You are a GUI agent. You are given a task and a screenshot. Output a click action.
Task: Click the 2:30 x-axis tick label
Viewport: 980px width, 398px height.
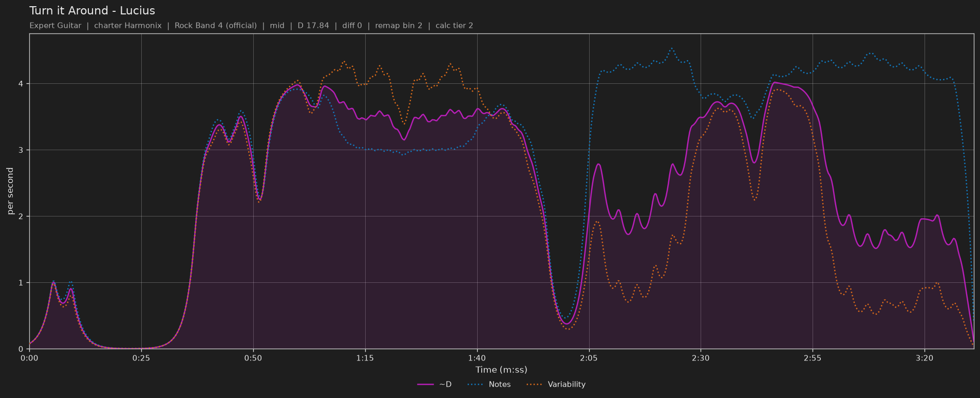(701, 358)
